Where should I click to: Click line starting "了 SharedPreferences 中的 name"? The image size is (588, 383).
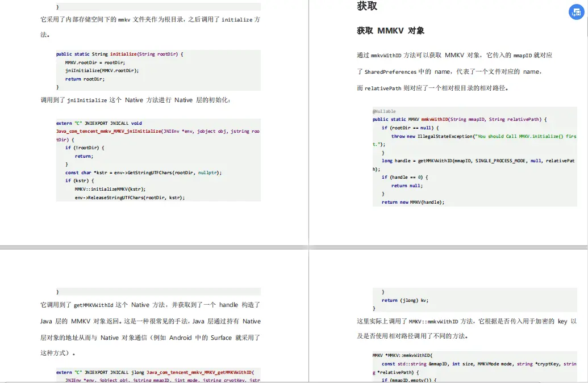(x=449, y=71)
